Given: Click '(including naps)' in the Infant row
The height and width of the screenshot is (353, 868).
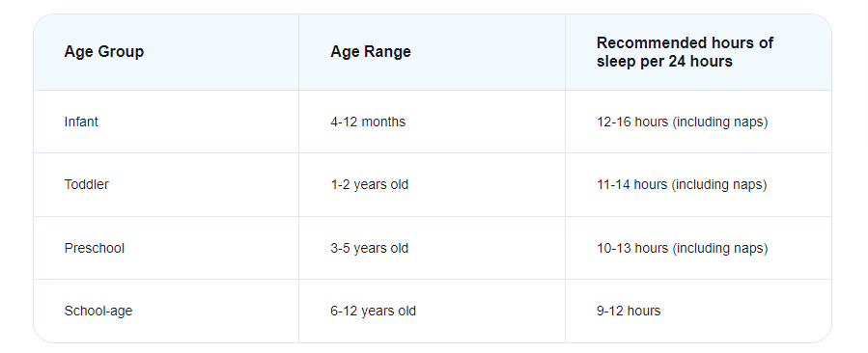Looking at the screenshot, I should [x=720, y=122].
